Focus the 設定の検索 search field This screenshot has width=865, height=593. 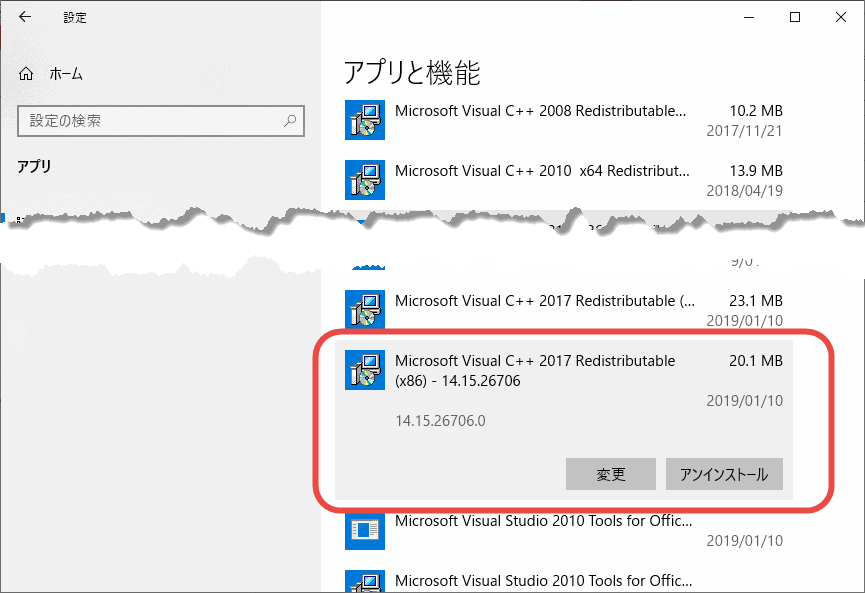click(x=161, y=121)
